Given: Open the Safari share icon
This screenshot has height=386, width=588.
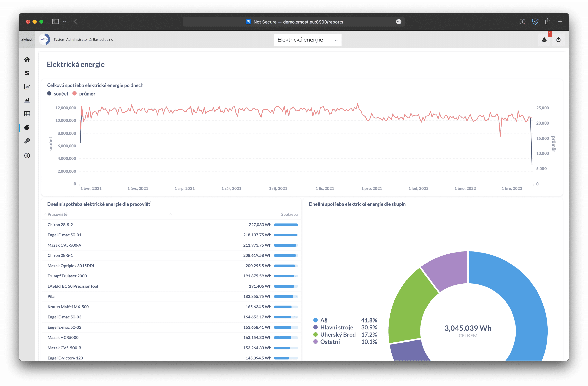Looking at the screenshot, I should (x=548, y=21).
